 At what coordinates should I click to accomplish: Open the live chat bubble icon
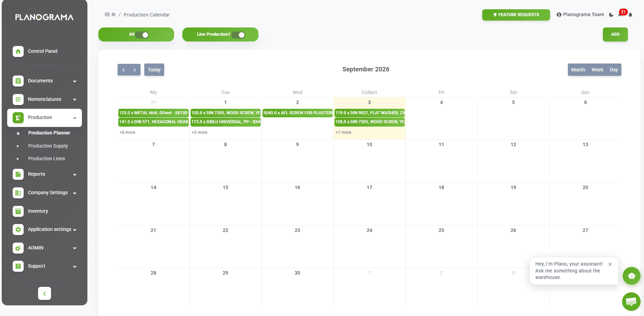pos(631,302)
